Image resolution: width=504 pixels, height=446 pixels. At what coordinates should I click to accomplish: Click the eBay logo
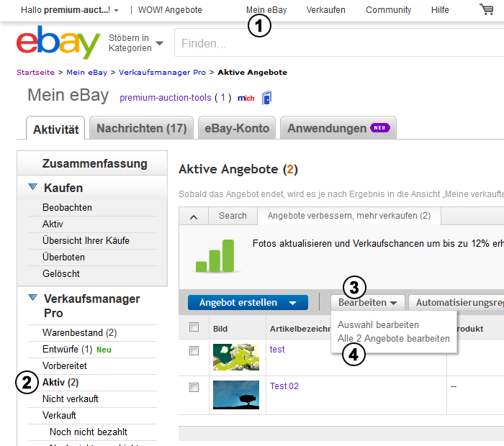click(58, 42)
